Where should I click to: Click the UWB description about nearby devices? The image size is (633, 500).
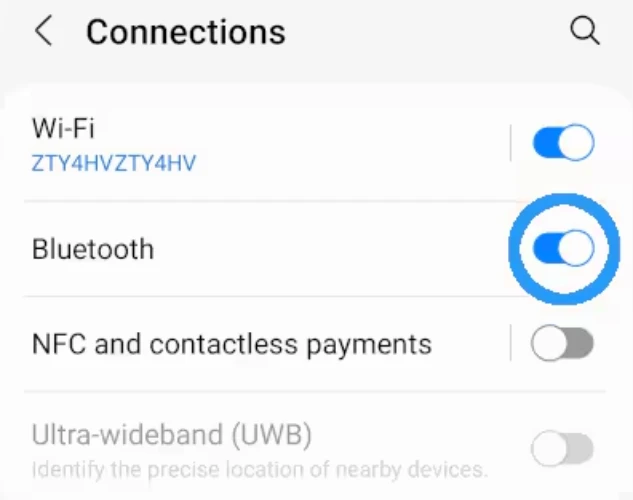pyautogui.click(x=259, y=468)
